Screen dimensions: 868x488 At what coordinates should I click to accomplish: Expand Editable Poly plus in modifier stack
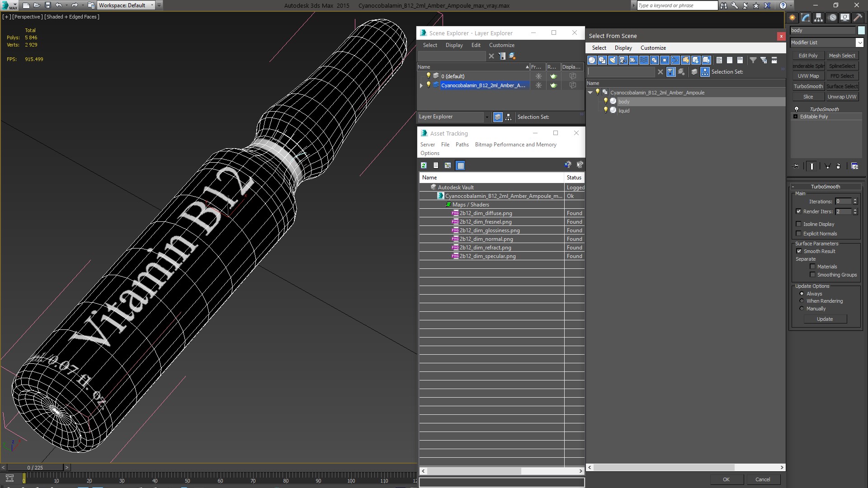(796, 117)
